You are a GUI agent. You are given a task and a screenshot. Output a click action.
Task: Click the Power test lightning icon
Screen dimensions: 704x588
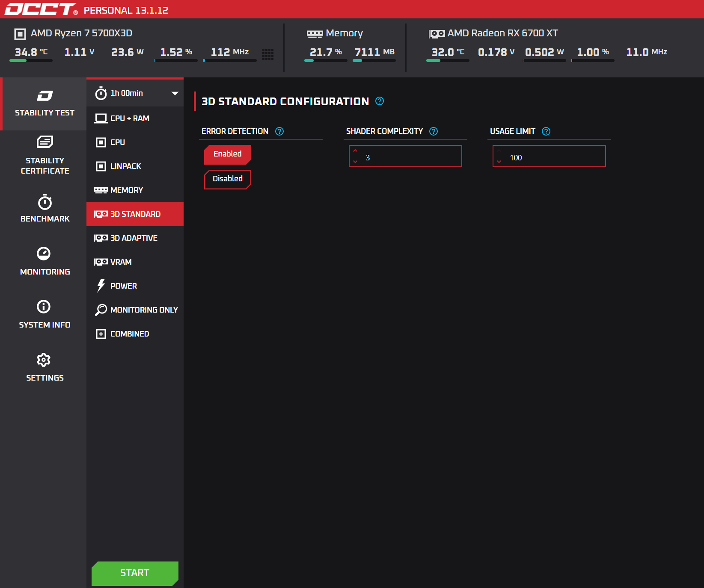click(101, 286)
